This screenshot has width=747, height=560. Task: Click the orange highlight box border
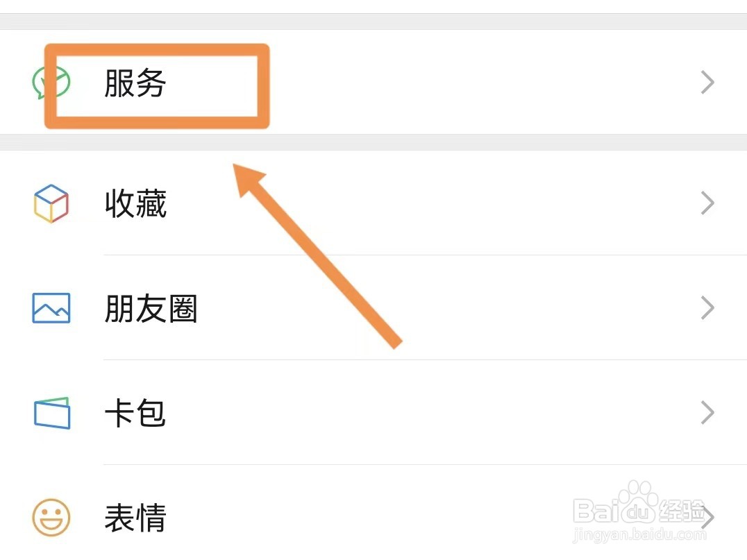(263, 86)
